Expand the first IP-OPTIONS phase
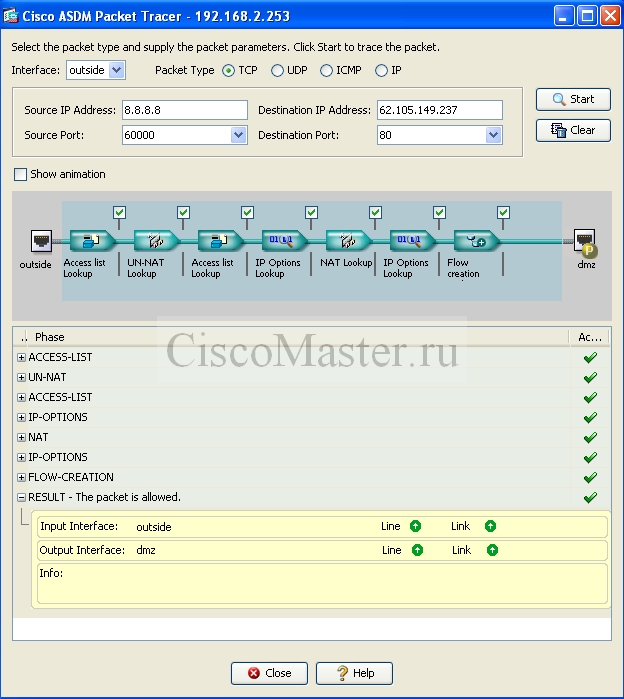 (x=21, y=418)
